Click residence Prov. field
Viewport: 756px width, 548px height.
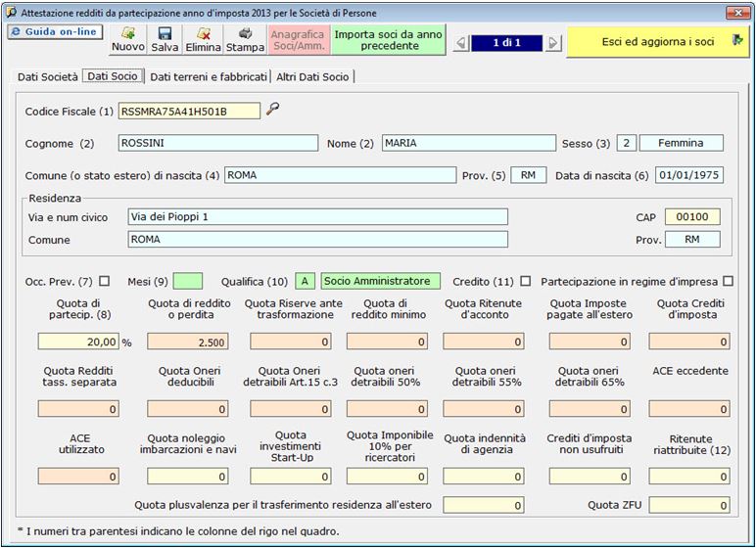coord(692,240)
